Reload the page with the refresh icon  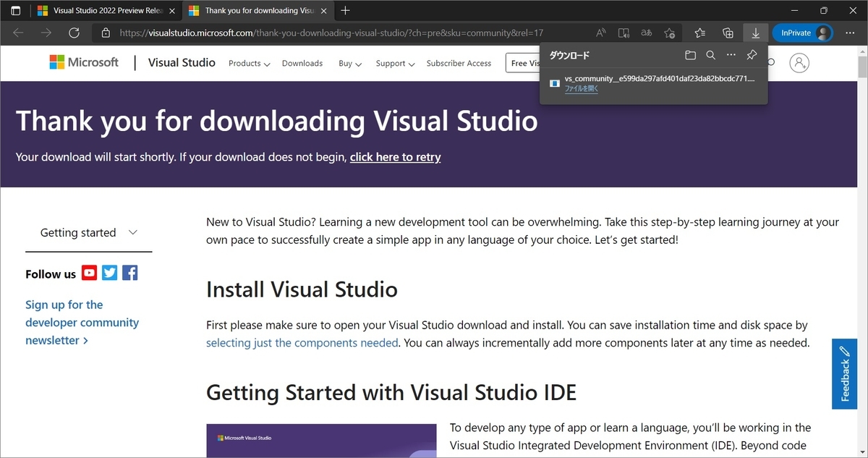[74, 33]
